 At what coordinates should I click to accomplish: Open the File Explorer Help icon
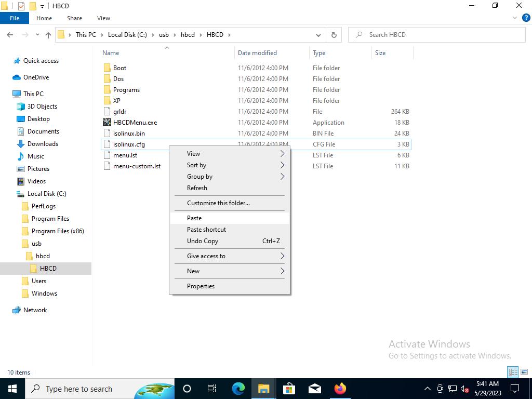[526, 18]
